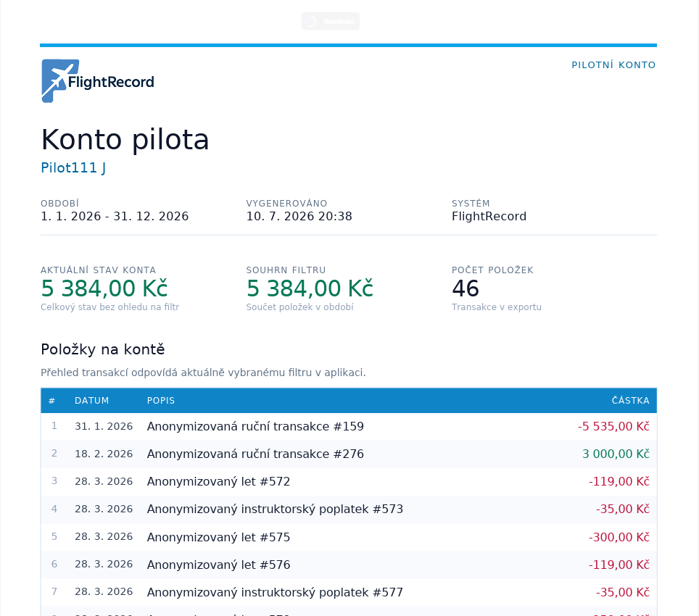Click the DATUM column header
The height and width of the screenshot is (616, 699).
[x=92, y=401]
